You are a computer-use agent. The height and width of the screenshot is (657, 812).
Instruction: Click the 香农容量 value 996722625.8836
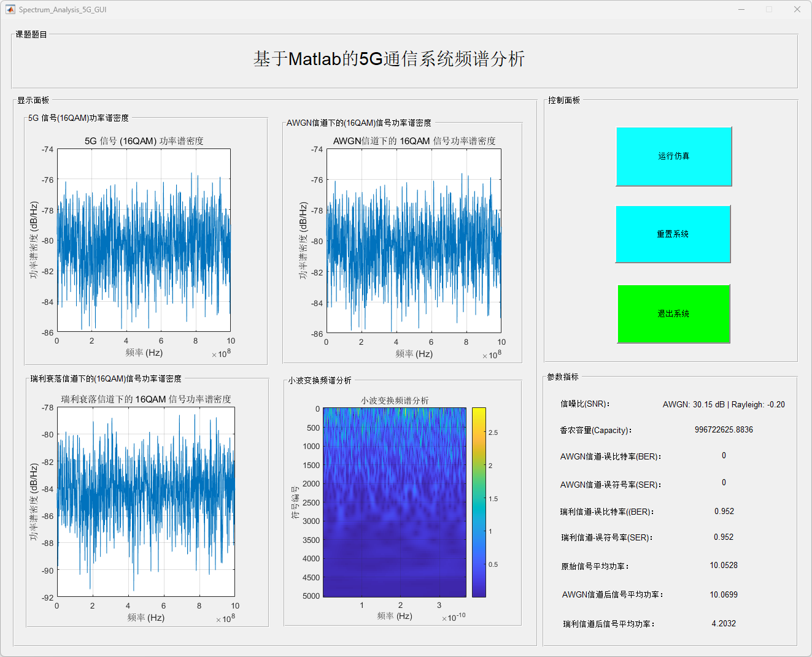[724, 430]
